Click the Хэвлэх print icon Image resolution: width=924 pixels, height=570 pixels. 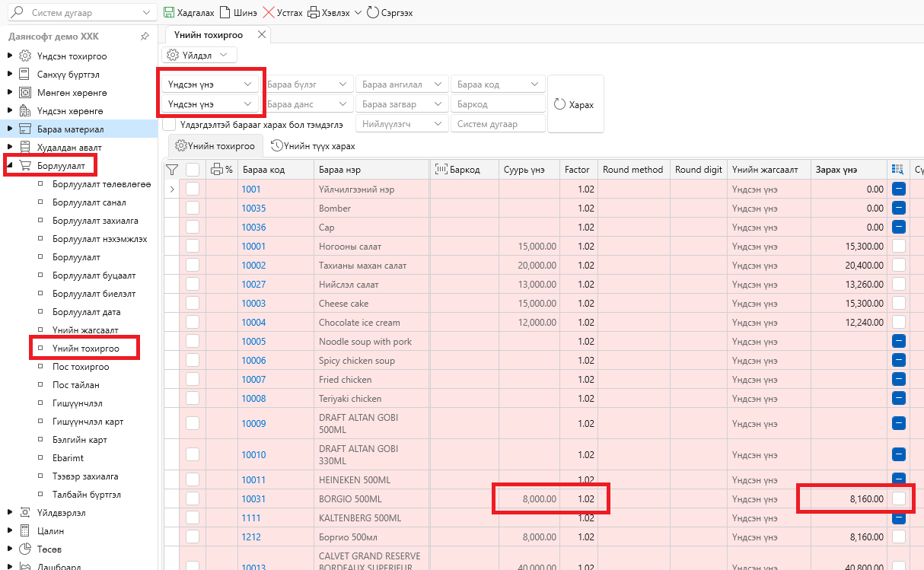pyautogui.click(x=314, y=13)
